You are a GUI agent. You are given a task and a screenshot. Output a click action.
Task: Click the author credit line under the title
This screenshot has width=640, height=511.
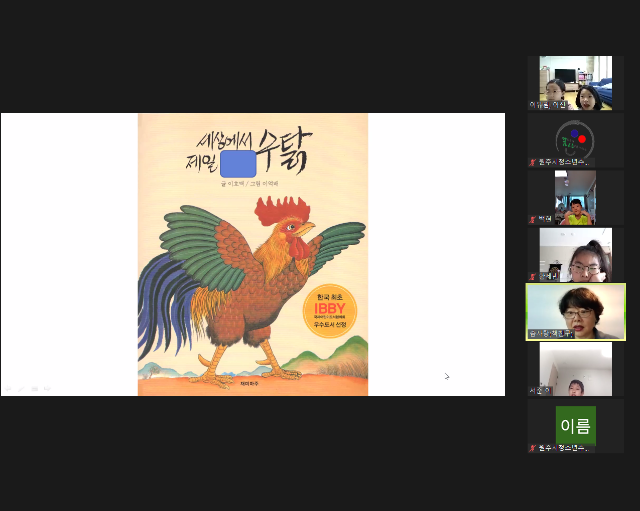pos(249,184)
